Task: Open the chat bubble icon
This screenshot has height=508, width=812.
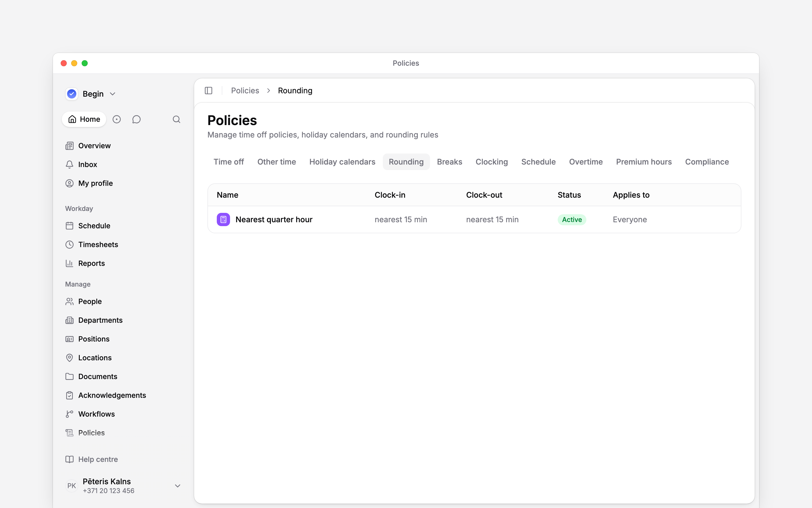Action: click(136, 119)
